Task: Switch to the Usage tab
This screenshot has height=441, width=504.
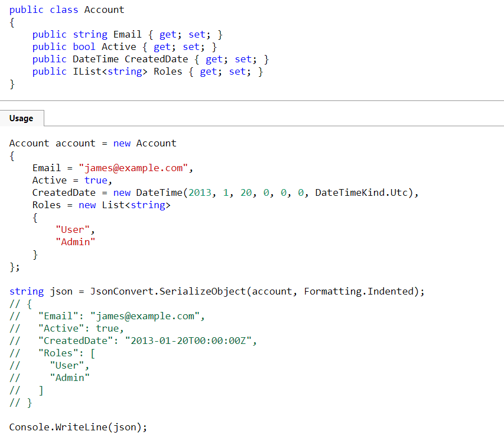Action: [x=21, y=118]
